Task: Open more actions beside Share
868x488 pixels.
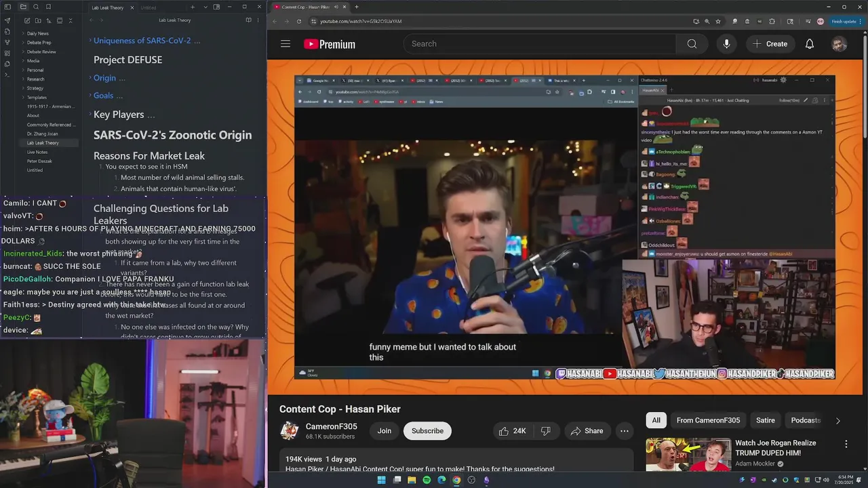Action: point(625,431)
